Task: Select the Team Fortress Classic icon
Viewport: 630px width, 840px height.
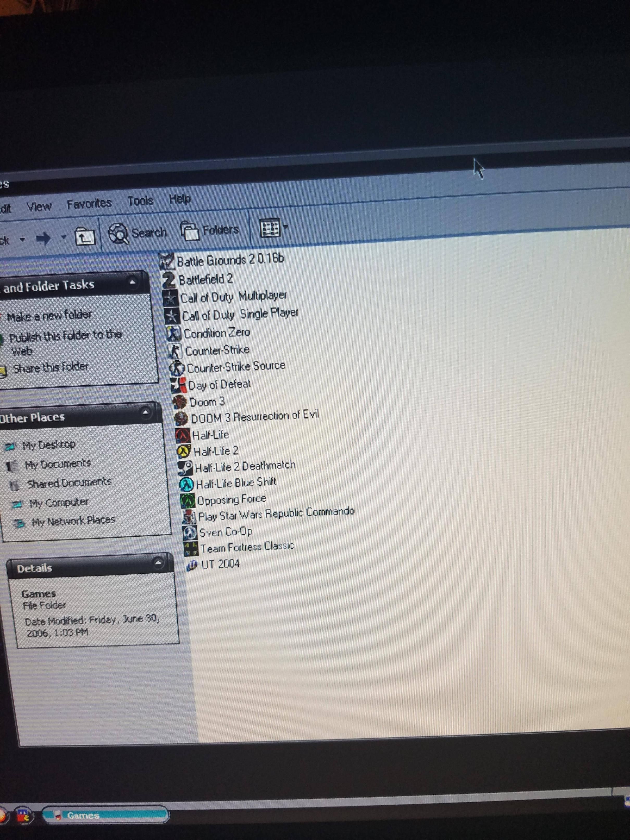Action: (x=191, y=549)
